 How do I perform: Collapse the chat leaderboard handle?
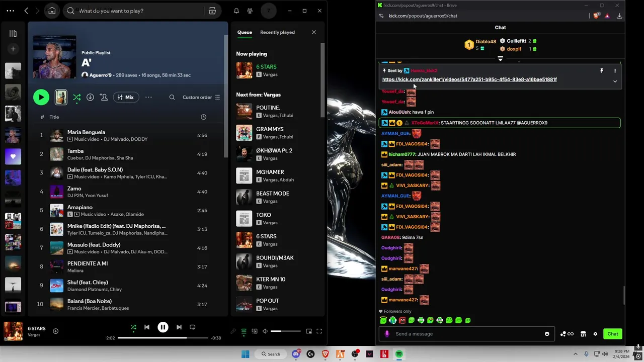(x=500, y=59)
